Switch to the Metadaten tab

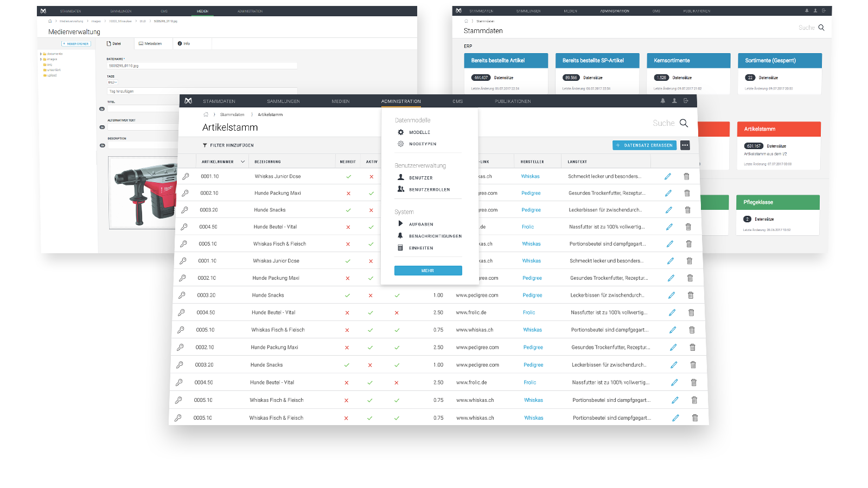coord(153,43)
